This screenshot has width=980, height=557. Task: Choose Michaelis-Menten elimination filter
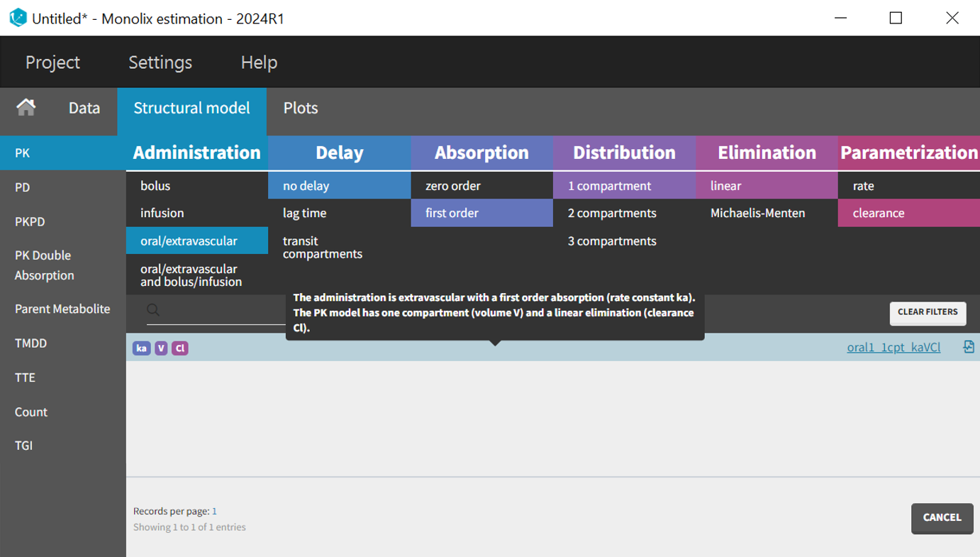[x=757, y=213]
